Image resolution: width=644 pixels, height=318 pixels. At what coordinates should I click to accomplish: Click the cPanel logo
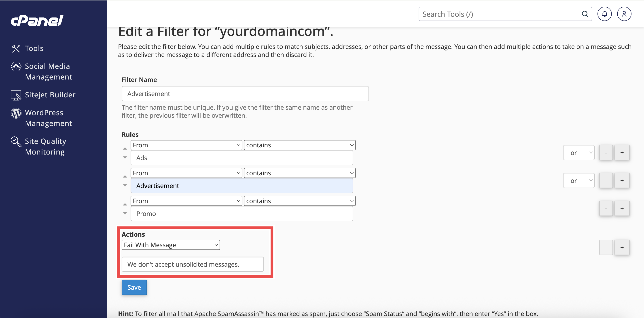37,20
